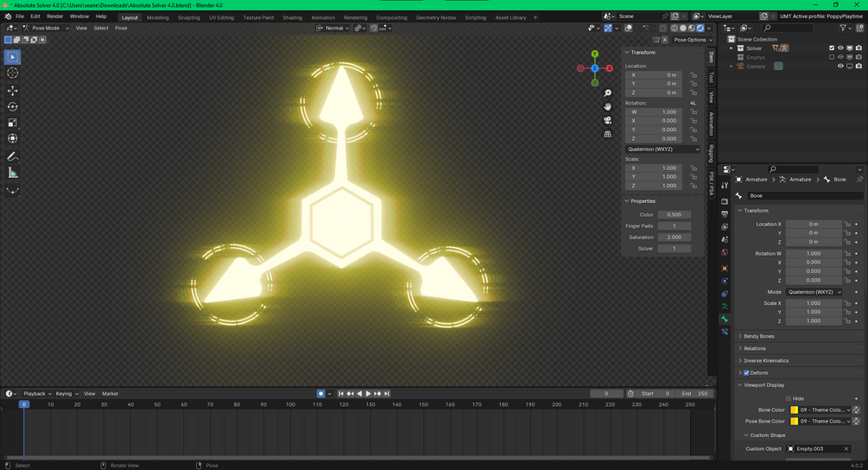
Task: Enable the Hide checkbox in Viewport Display
Action: click(x=789, y=398)
